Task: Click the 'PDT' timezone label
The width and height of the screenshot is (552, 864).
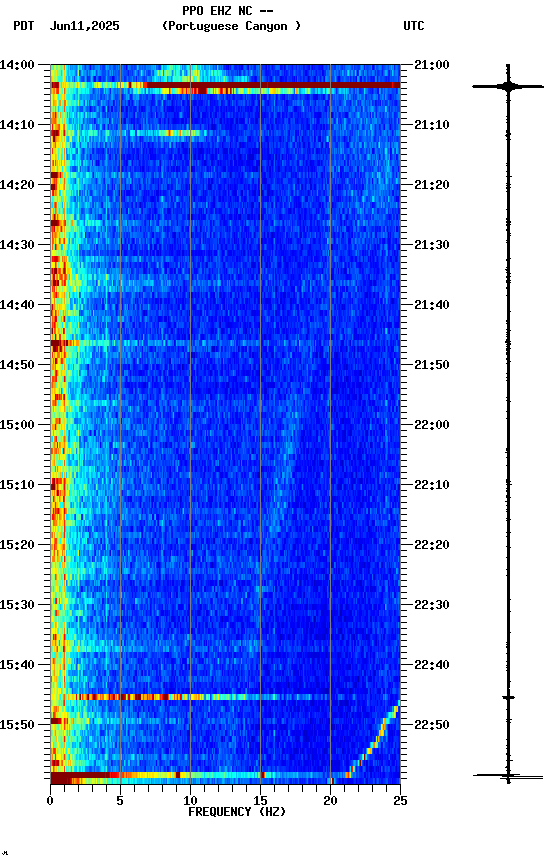Action: tap(24, 26)
